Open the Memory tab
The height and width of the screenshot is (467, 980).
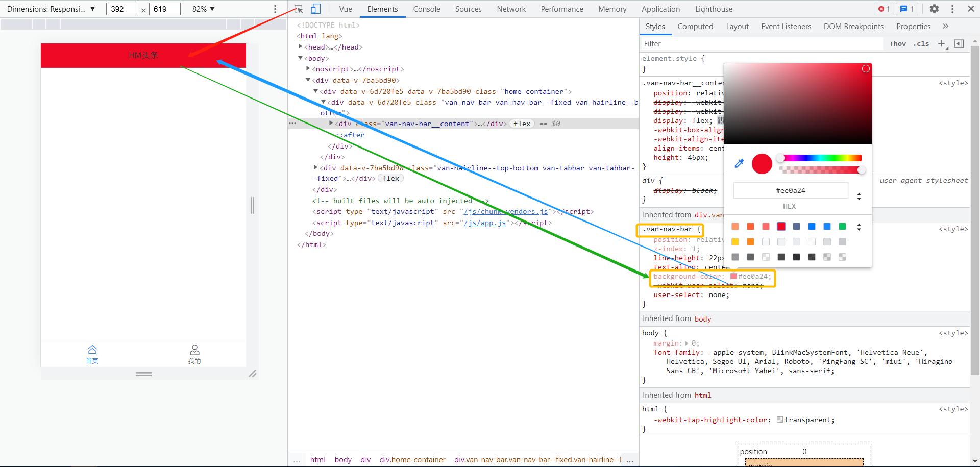(612, 9)
